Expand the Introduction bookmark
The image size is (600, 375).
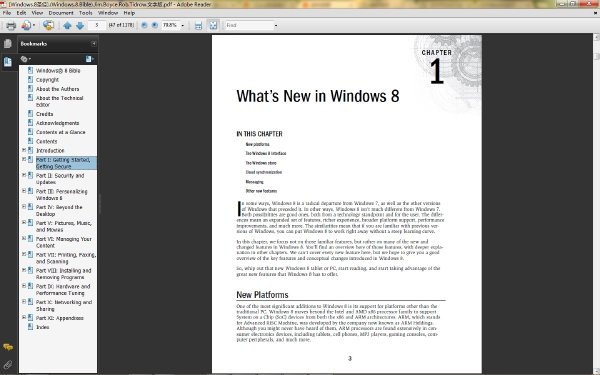click(x=24, y=150)
